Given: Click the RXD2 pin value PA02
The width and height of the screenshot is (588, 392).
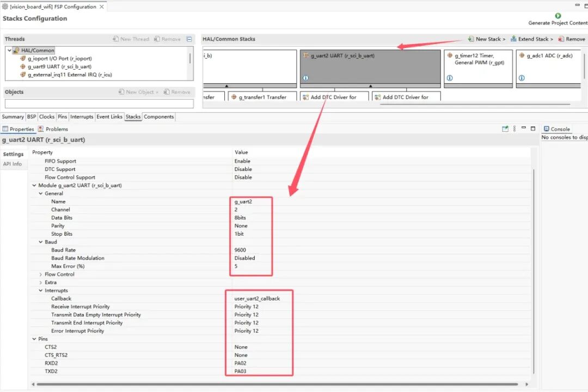Looking at the screenshot, I should 241,363.
